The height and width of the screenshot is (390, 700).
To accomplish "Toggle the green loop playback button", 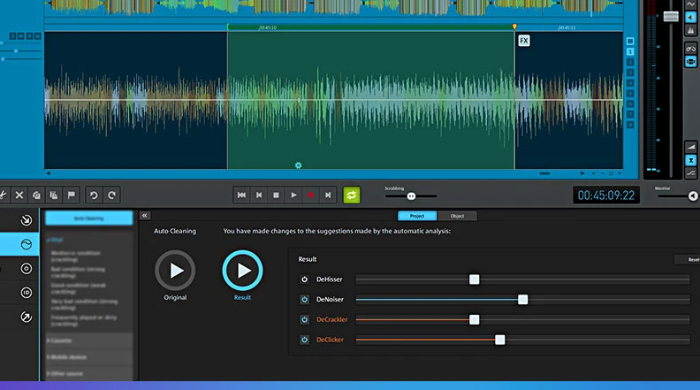I will click(351, 195).
